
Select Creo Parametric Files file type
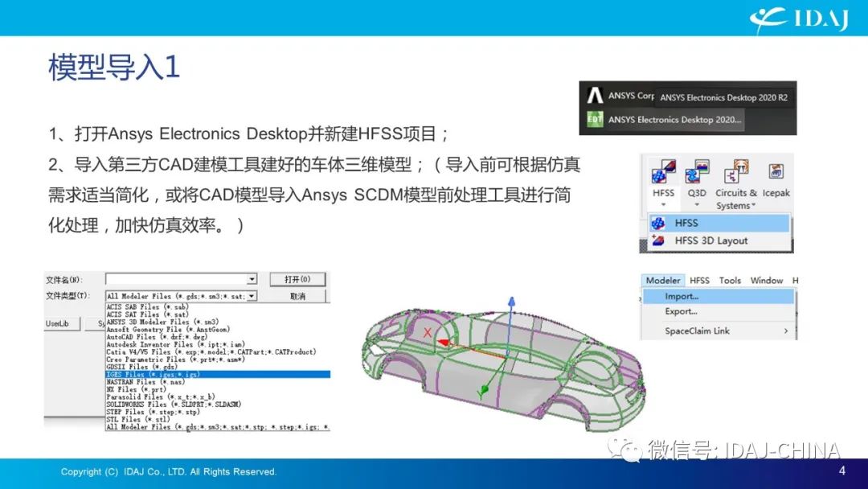click(218, 360)
